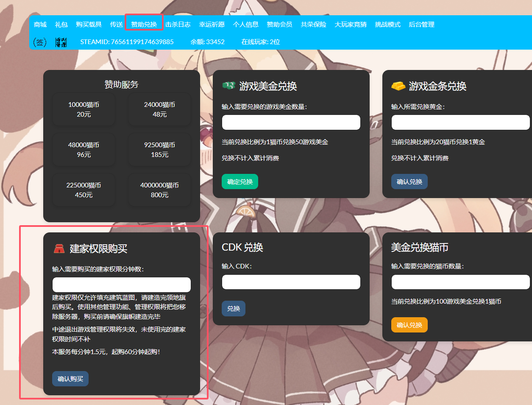
Task: Open the 商城 shop menu item
Action: tap(40, 25)
